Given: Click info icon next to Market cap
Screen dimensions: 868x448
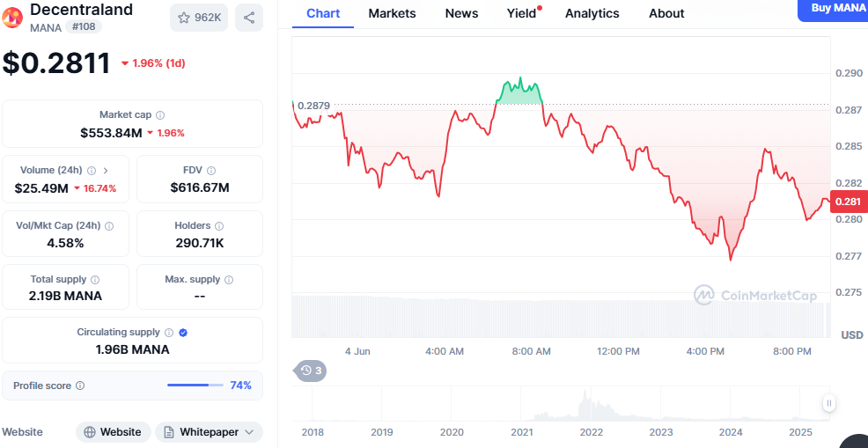Looking at the screenshot, I should pos(160,115).
